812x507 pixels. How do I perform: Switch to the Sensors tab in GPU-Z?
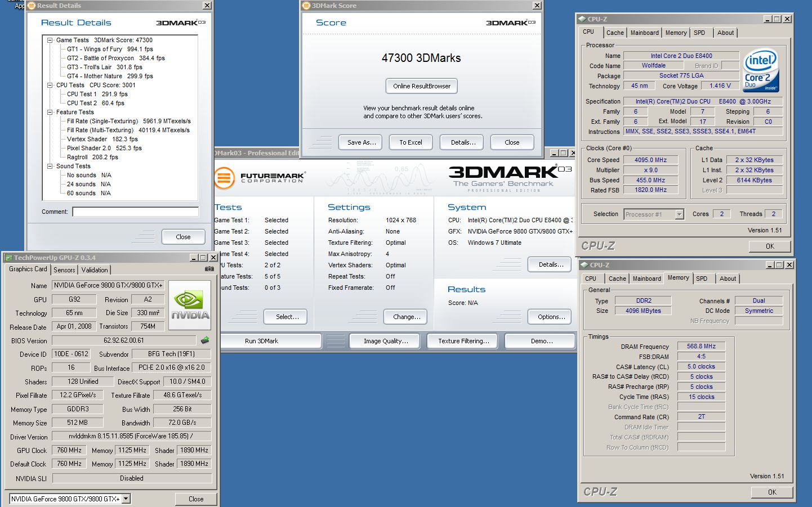[64, 270]
